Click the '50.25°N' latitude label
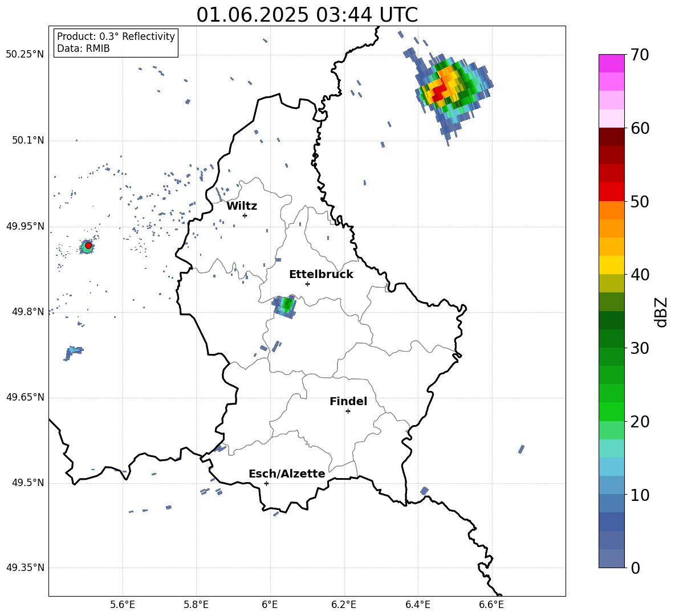Image resolution: width=675 pixels, height=616 pixels. point(25,55)
